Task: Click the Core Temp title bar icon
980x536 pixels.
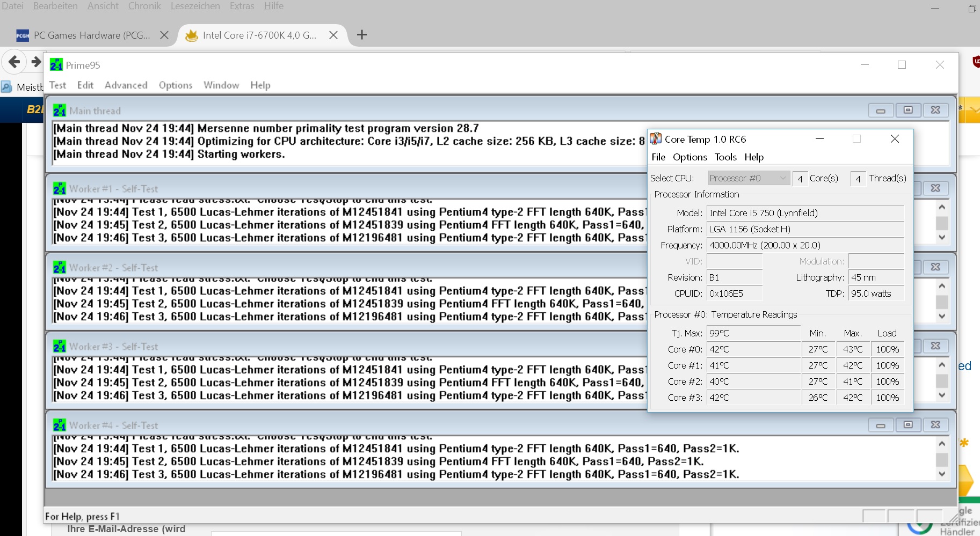Action: click(656, 139)
